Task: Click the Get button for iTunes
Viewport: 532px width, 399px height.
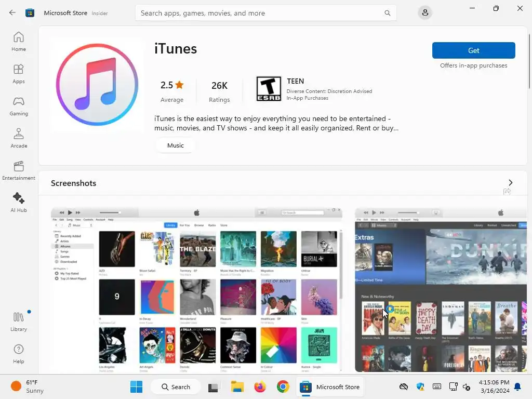Action: click(x=474, y=50)
